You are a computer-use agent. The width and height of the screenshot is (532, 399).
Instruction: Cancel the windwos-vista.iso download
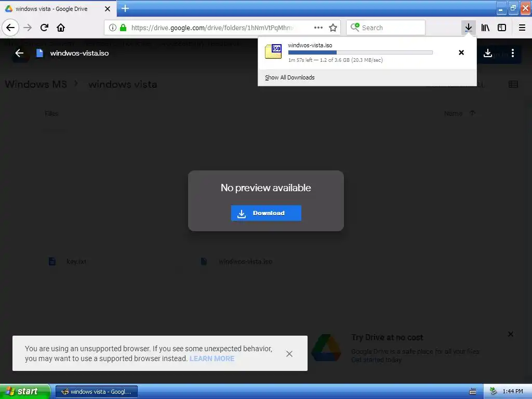[461, 52]
